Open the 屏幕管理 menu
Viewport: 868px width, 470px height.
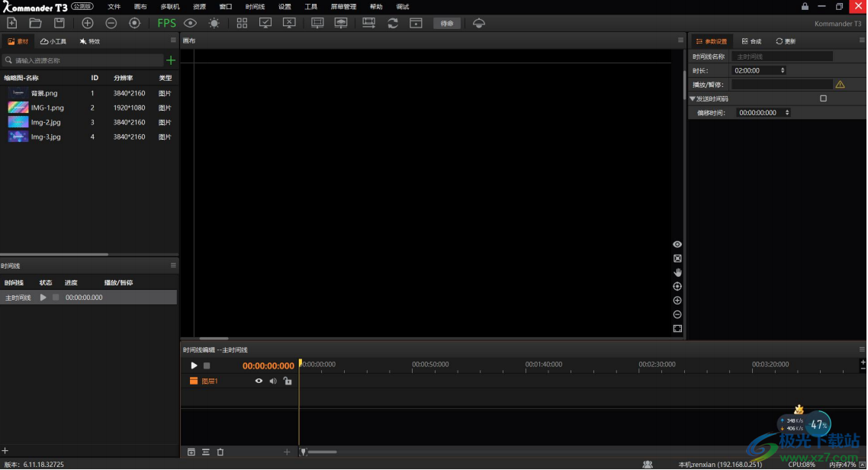(343, 7)
